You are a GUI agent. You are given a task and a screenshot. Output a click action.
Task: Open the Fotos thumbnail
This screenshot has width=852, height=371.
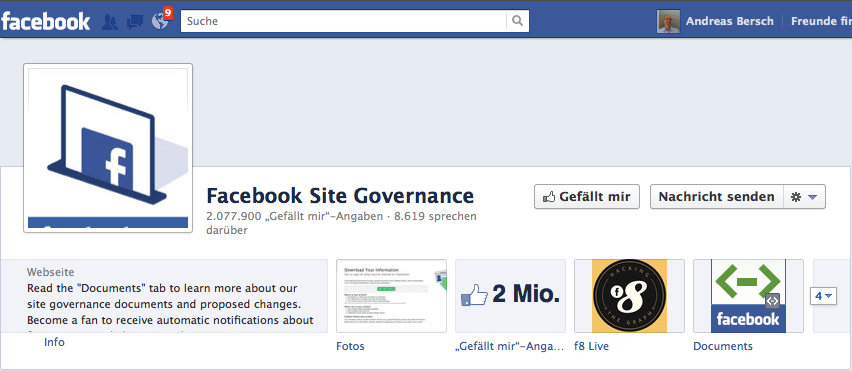[391, 295]
